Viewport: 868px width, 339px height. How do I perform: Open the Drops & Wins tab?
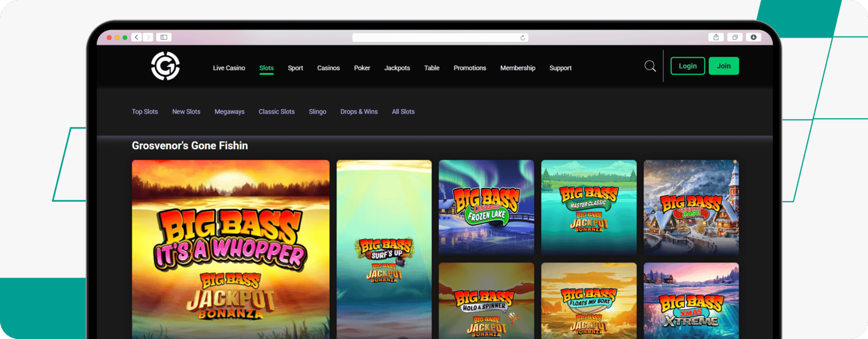tap(359, 111)
